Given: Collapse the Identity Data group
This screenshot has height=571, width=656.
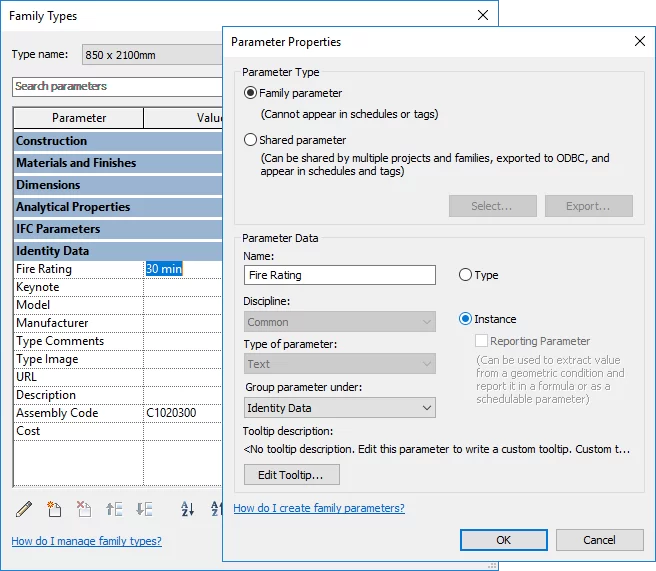Looking at the screenshot, I should pos(52,251).
